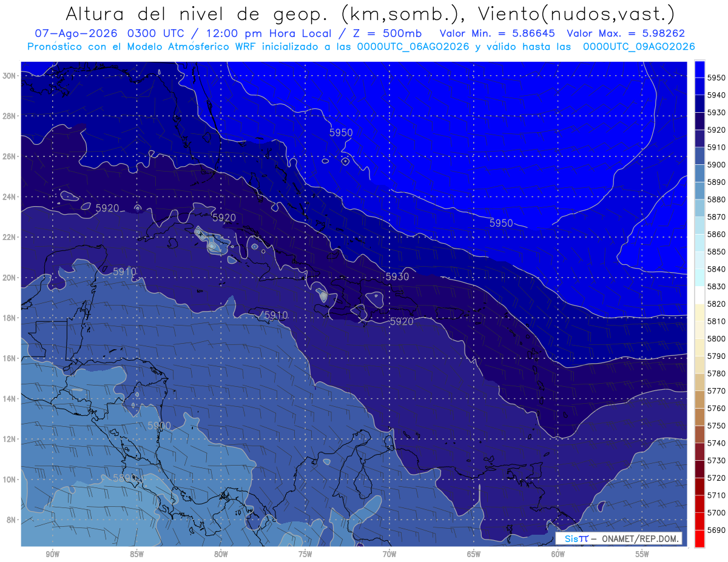Click the '5730' color scale value

pyautogui.click(x=716, y=460)
